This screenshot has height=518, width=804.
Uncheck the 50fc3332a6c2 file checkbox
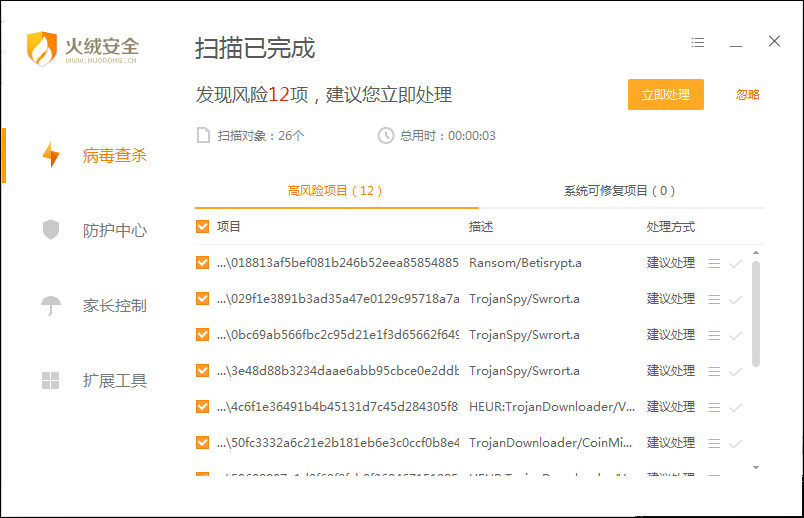203,442
